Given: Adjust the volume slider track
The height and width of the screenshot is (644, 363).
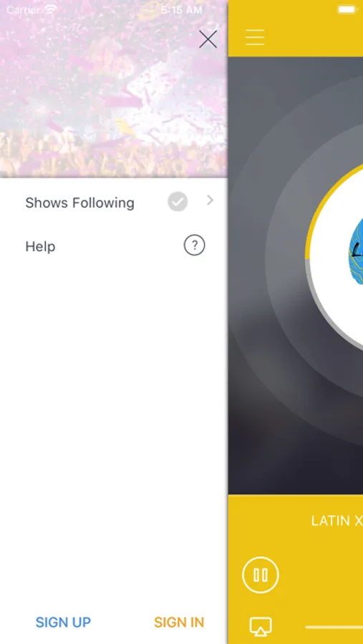Looking at the screenshot, I should (x=334, y=627).
